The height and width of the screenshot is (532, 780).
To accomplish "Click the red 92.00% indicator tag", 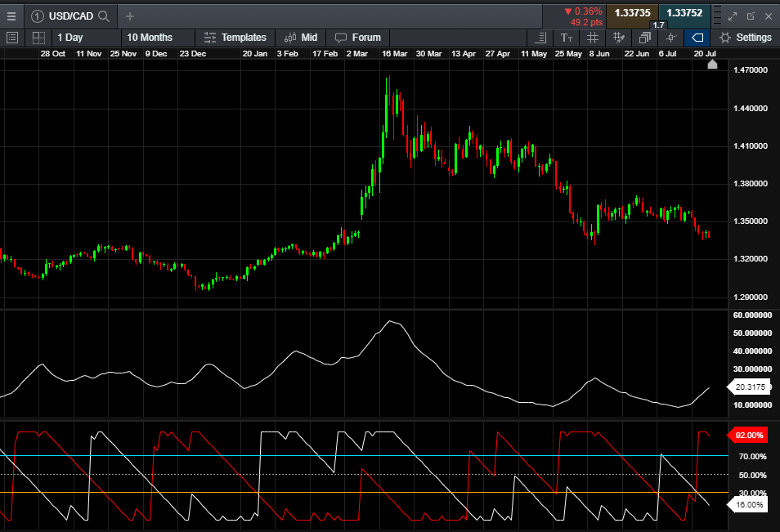I will (748, 435).
